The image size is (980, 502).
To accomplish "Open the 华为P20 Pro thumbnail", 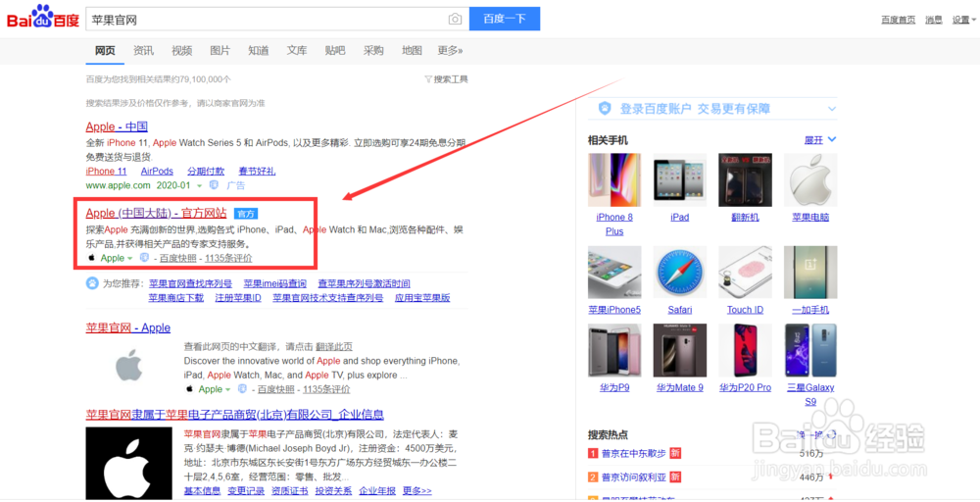I will [745, 351].
